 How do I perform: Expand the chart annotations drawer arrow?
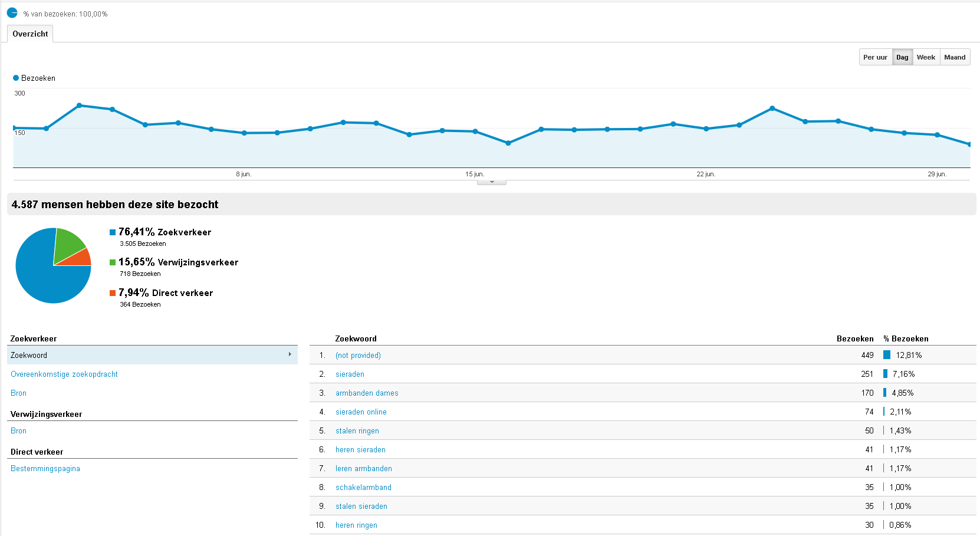pyautogui.click(x=492, y=182)
